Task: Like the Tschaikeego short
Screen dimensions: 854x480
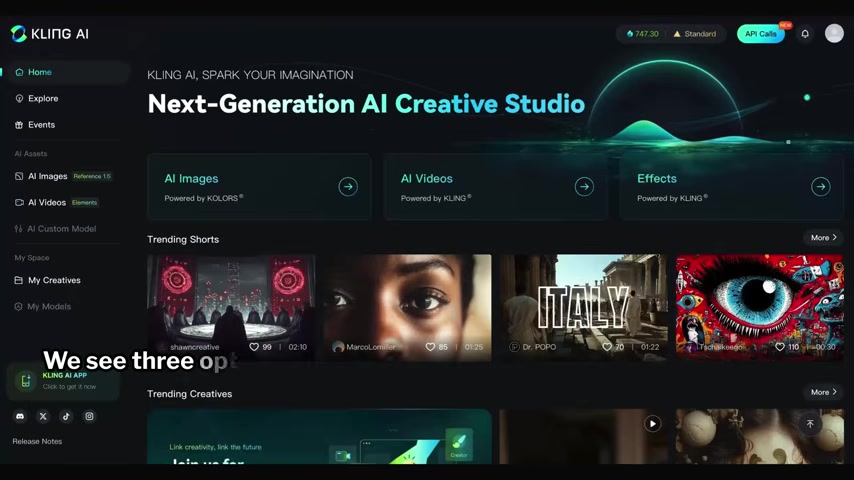Action: click(779, 347)
